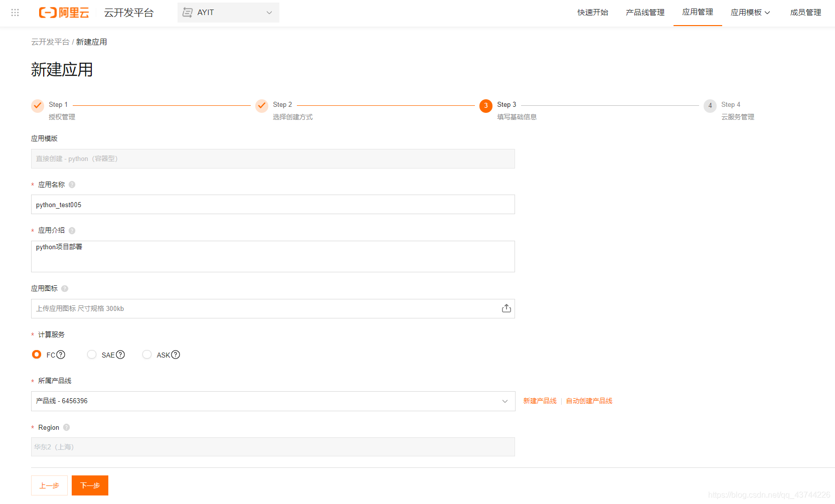Click Step 1 checkmark circle
Screen dimensions: 835x504
point(38,105)
